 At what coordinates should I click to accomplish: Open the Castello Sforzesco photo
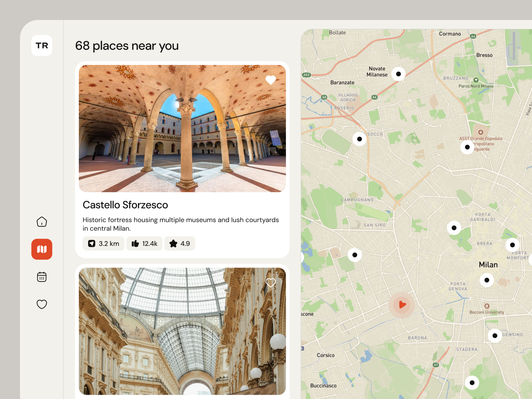coord(182,129)
